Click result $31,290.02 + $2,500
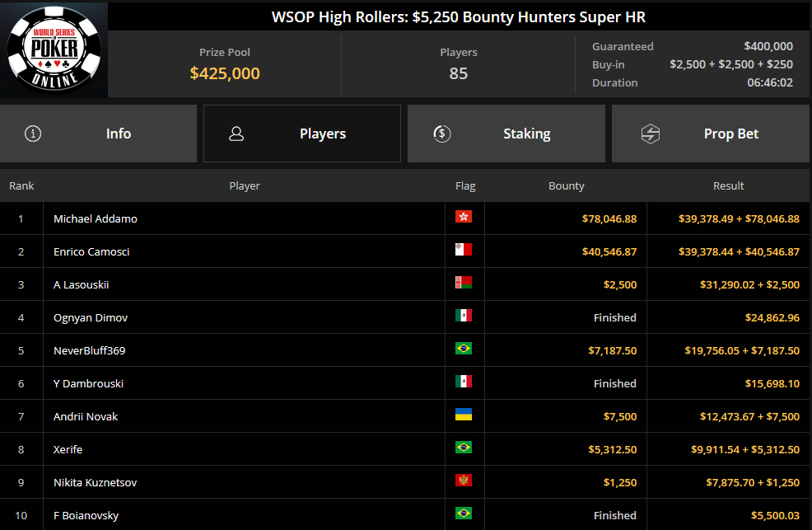The image size is (812, 530). pos(750,285)
